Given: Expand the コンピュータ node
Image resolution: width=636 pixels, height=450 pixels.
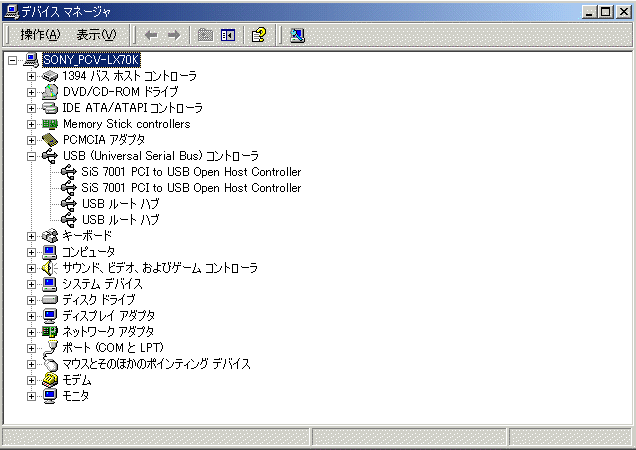Looking at the screenshot, I should pyautogui.click(x=31, y=252).
